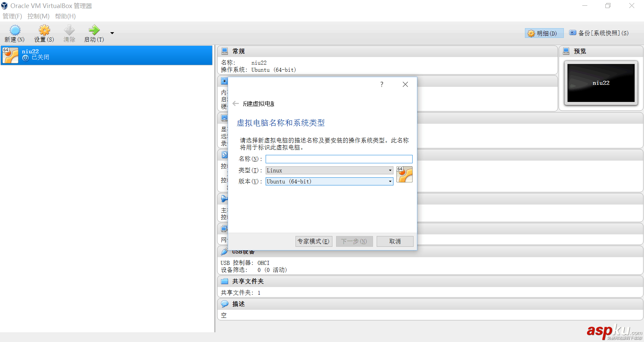Click the Shared Folders (共享文件夹) folder icon
This screenshot has height=342, width=644.
(x=225, y=281)
